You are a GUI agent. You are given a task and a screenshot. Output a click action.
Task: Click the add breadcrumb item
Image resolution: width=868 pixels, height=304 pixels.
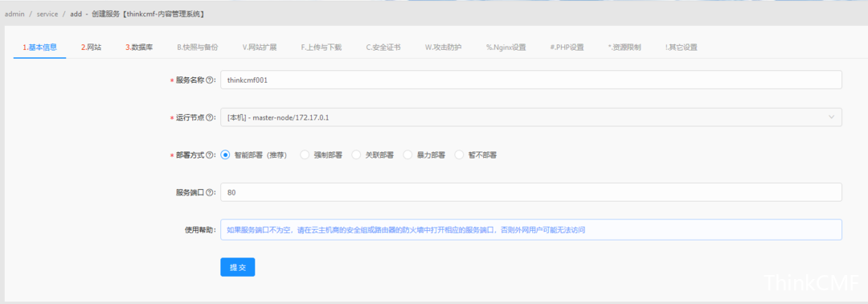coord(76,14)
